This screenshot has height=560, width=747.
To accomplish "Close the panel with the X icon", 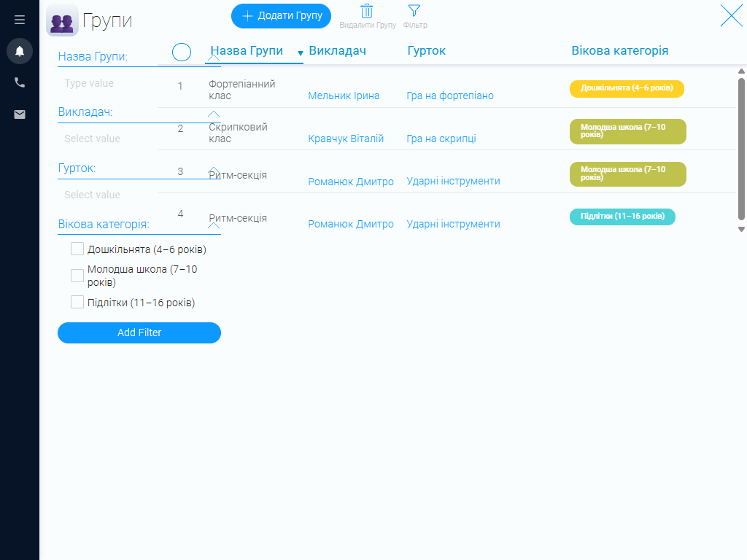I will [x=732, y=16].
